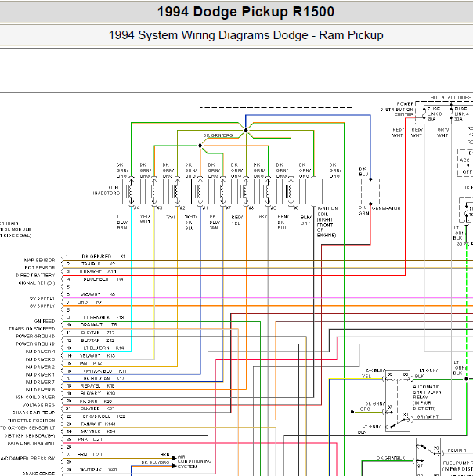Select the "INJ DRIVER 2" label

(x=41, y=367)
